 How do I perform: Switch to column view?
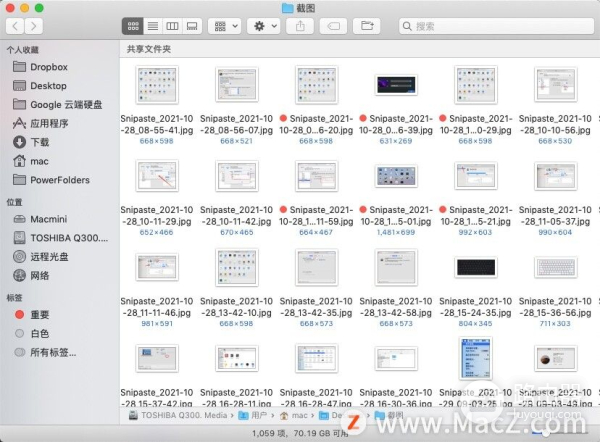tap(172, 26)
